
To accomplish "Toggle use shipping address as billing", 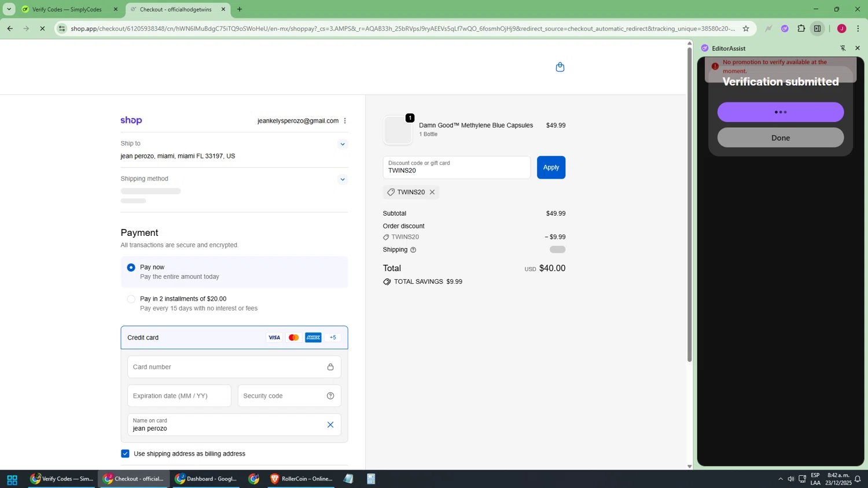I will pos(125,454).
